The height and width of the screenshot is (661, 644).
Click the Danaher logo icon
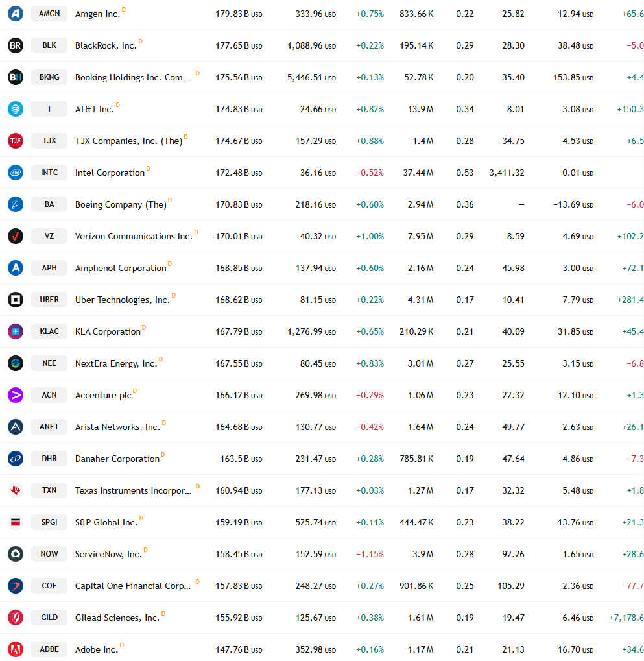tap(16, 459)
